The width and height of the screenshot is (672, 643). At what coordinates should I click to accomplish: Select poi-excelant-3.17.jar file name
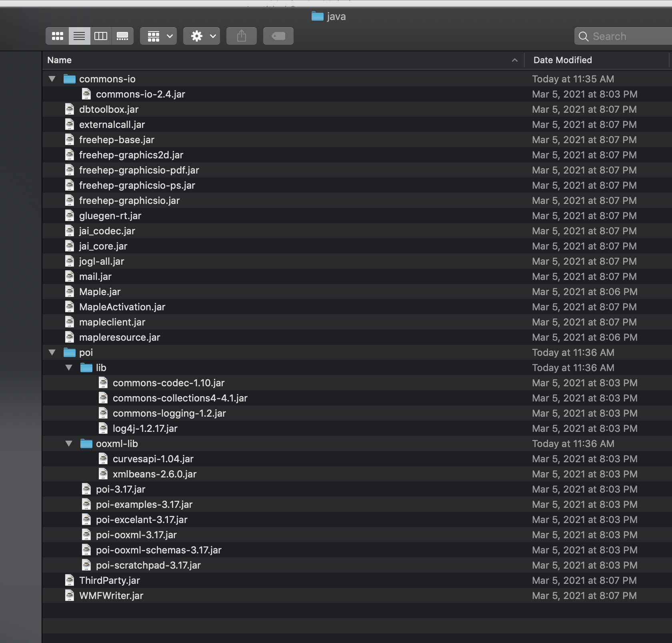(142, 519)
